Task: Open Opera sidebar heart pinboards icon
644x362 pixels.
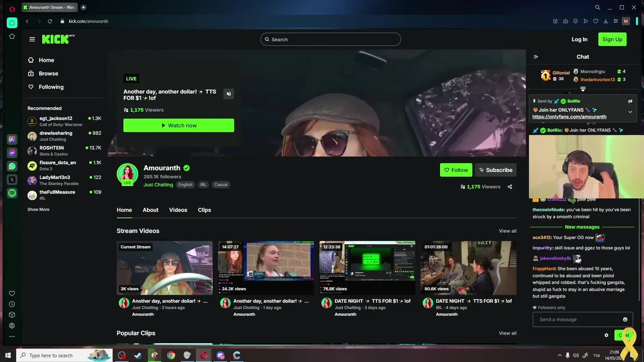Action: pos(12,294)
